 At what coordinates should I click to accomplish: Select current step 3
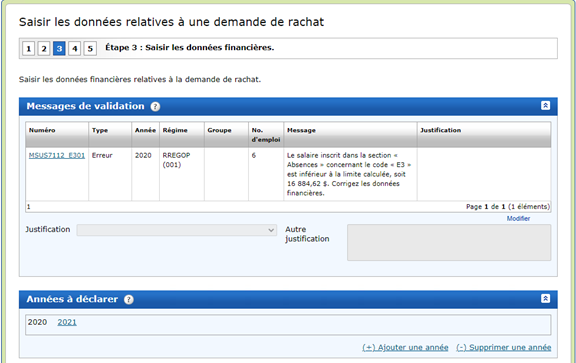pyautogui.click(x=59, y=48)
